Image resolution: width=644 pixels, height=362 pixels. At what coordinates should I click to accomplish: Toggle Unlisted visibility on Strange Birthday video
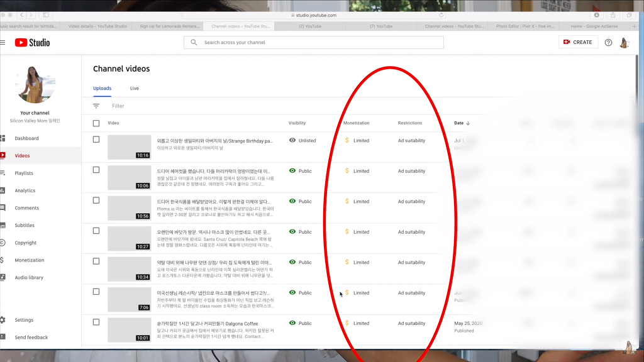(303, 140)
